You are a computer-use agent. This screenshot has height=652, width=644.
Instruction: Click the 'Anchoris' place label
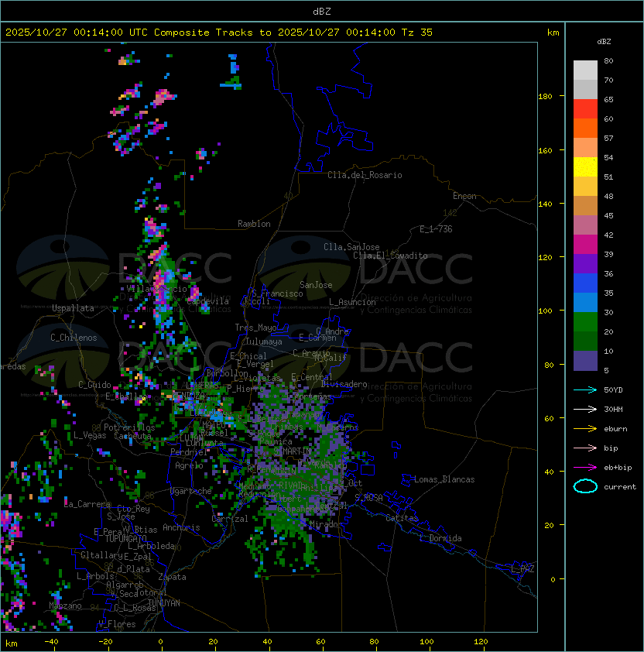point(181,527)
